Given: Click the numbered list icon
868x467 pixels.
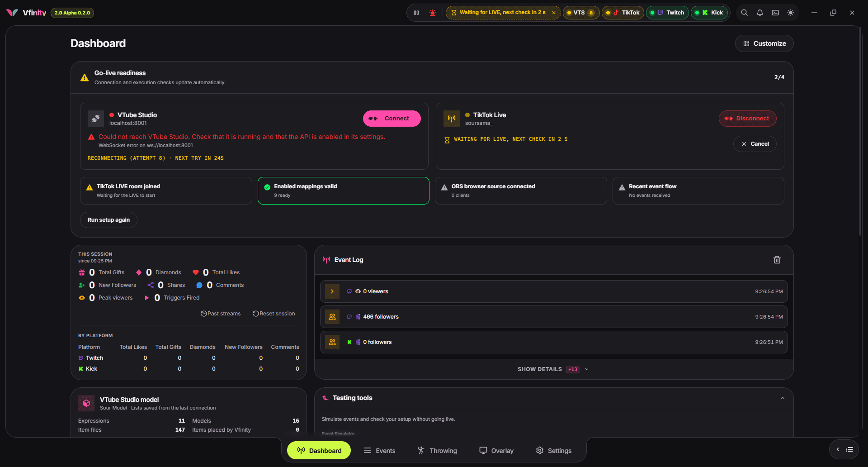Looking at the screenshot, I should point(849,449).
